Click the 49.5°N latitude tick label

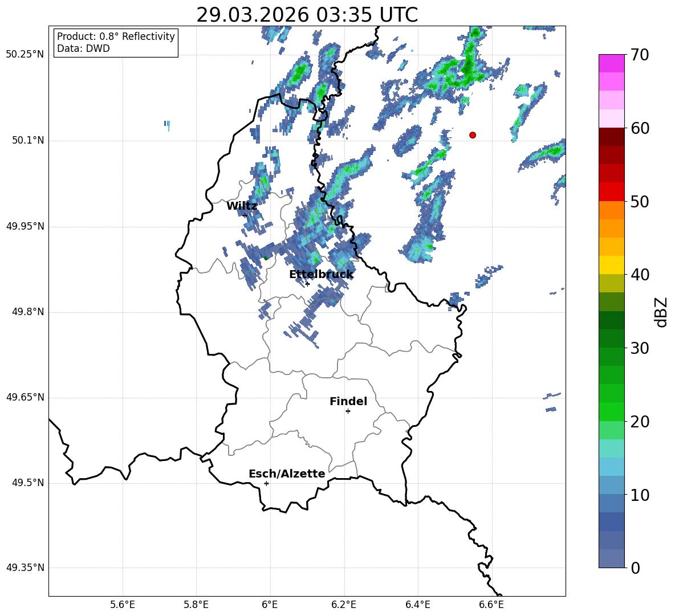click(x=28, y=483)
